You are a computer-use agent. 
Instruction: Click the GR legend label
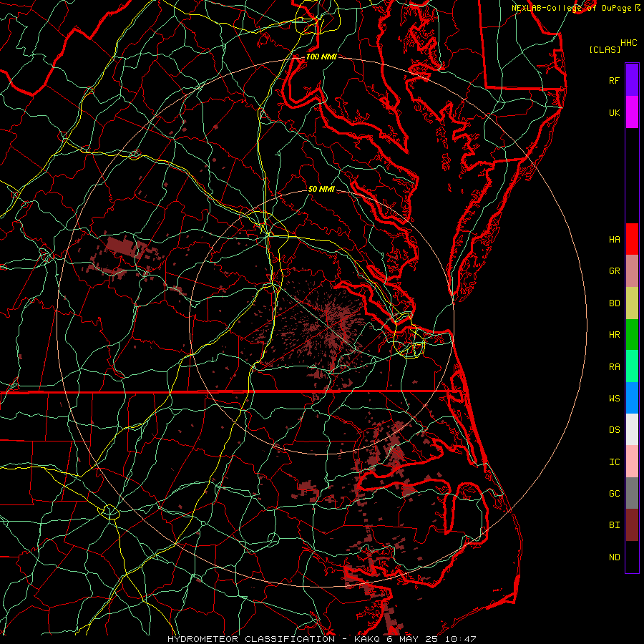(614, 271)
